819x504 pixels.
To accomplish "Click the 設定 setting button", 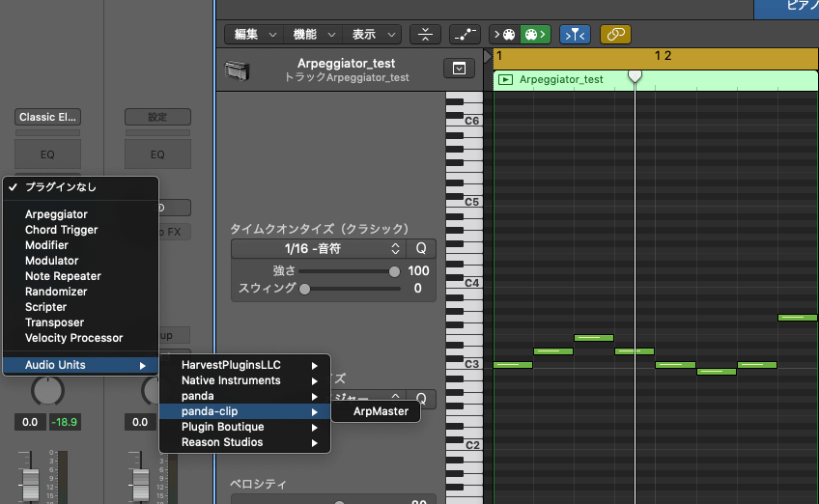I will [157, 117].
